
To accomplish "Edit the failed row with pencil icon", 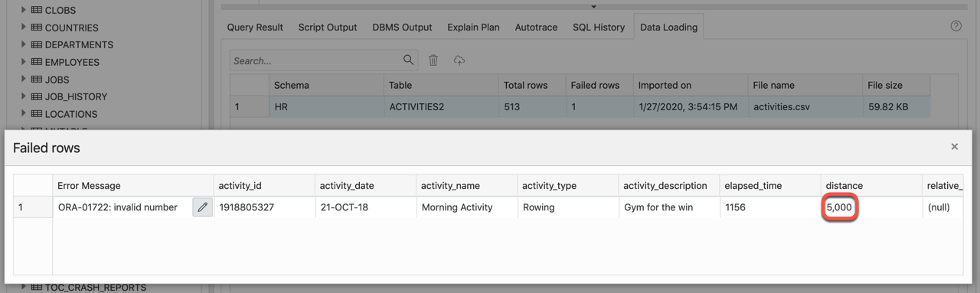I will pos(202,207).
